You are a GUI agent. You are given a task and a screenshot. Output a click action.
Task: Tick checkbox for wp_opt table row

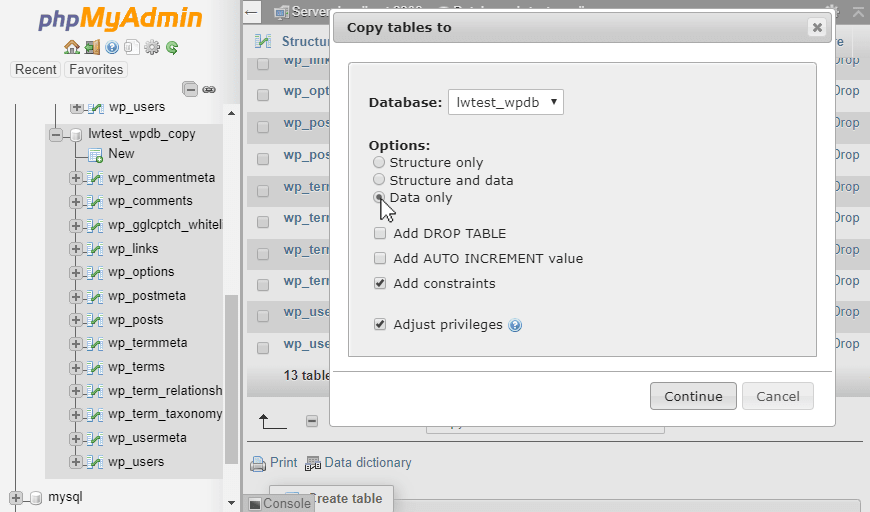tap(263, 95)
